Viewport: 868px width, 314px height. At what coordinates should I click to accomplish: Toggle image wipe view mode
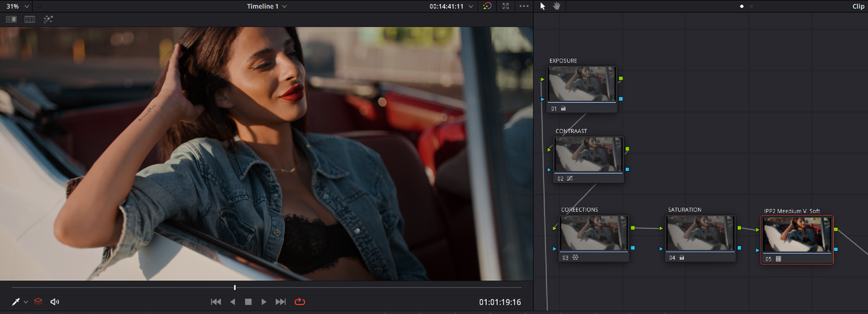tap(11, 19)
